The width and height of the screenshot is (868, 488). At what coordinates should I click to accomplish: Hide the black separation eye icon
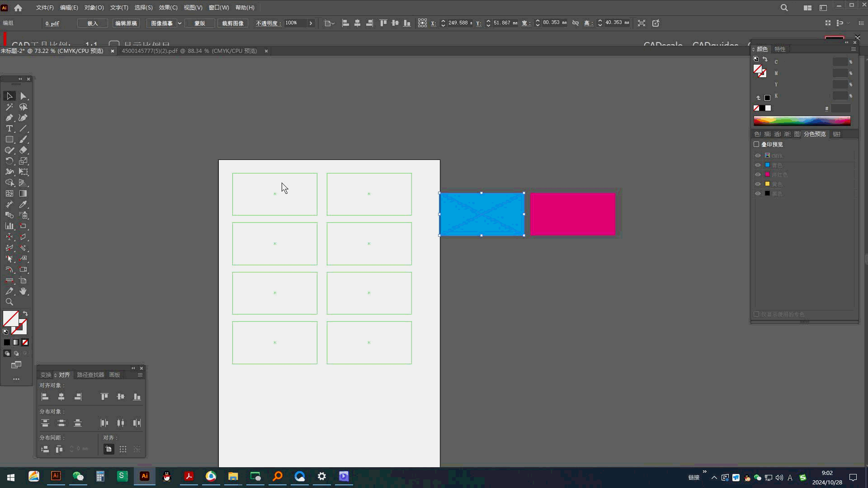tap(758, 193)
